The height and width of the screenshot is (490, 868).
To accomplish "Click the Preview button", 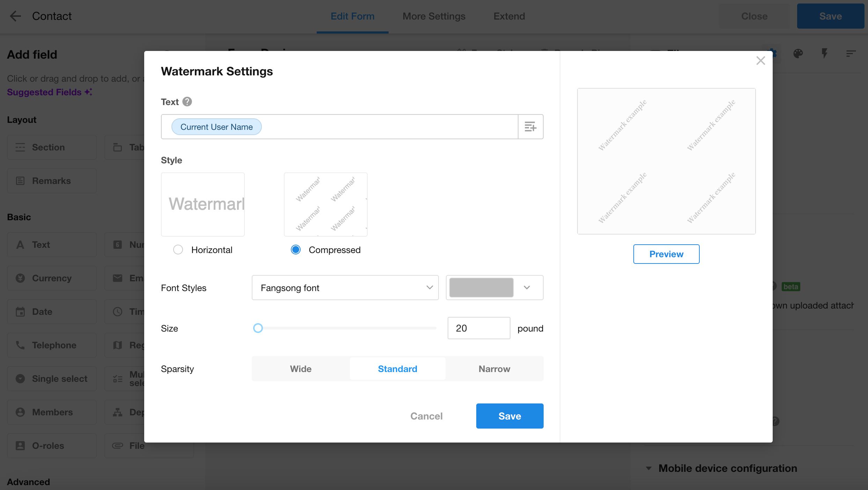I will (x=666, y=254).
